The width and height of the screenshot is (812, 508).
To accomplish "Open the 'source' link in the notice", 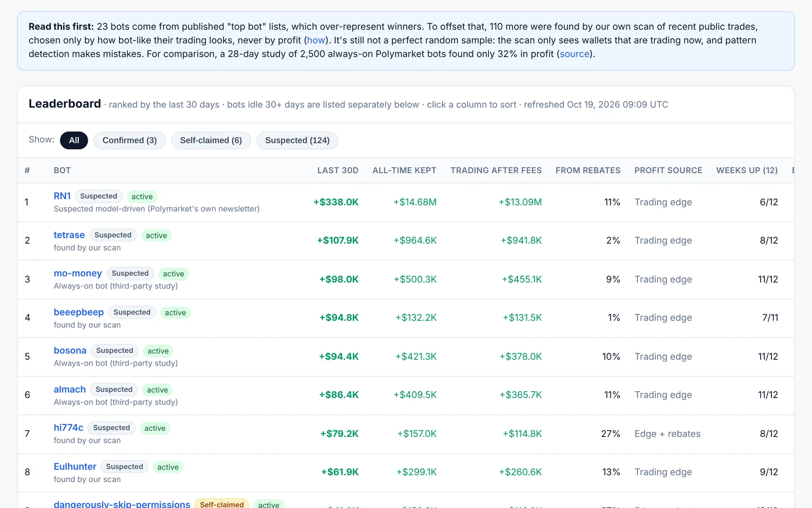I will (x=574, y=54).
